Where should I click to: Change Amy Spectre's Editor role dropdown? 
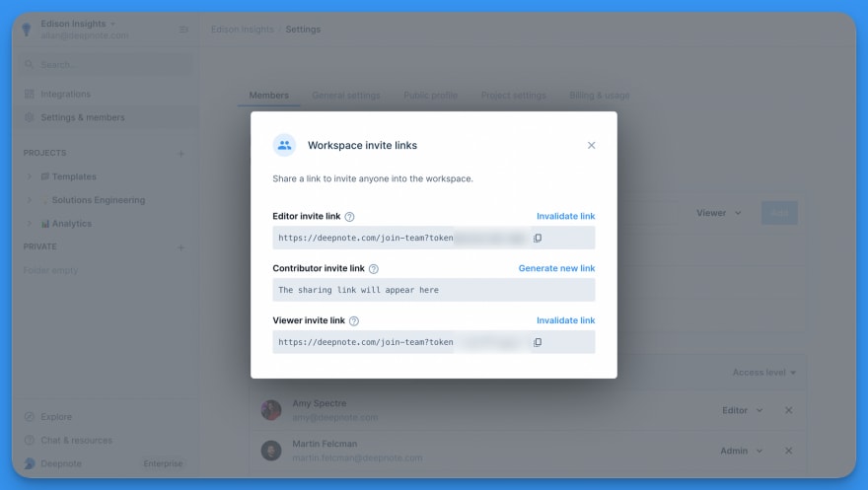(x=743, y=410)
